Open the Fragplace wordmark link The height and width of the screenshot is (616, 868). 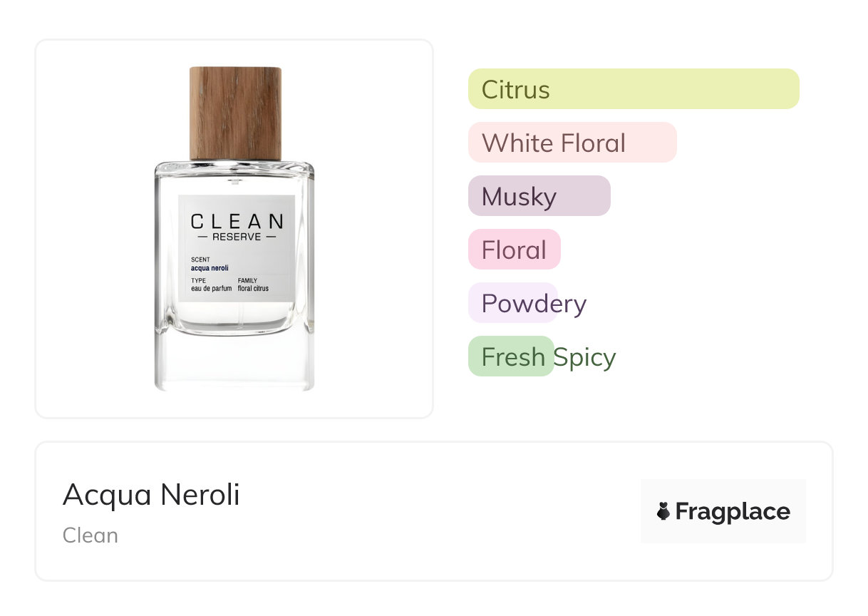(732, 511)
